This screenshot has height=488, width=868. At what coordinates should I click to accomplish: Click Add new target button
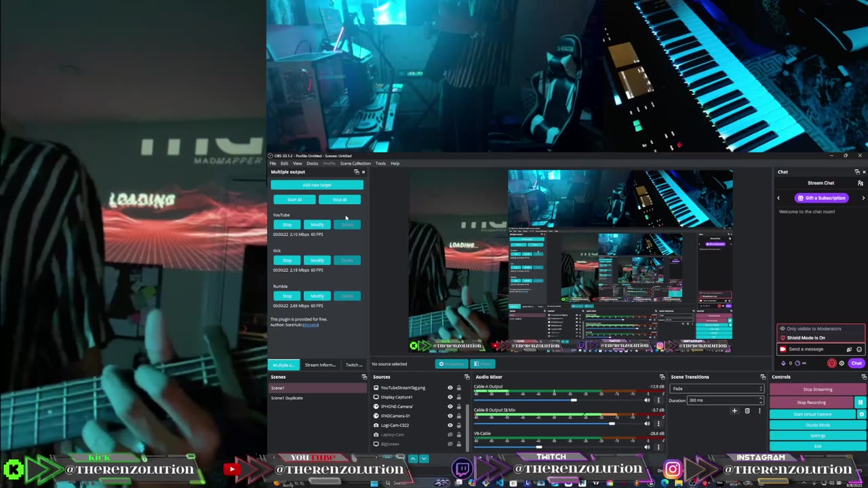pos(317,185)
